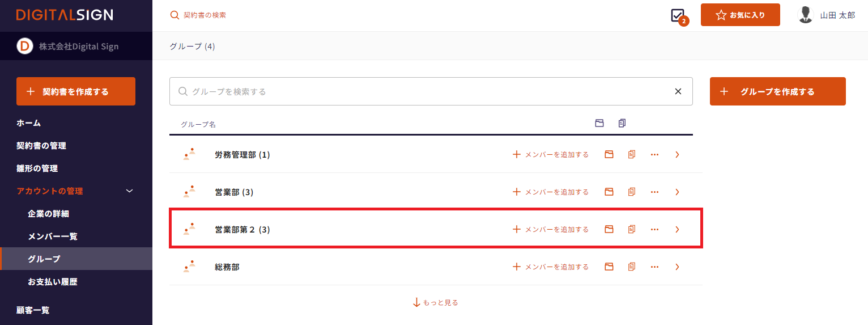868x325 pixels.
Task: Expand 営業部第２ row with right chevron
Action: coord(677,229)
